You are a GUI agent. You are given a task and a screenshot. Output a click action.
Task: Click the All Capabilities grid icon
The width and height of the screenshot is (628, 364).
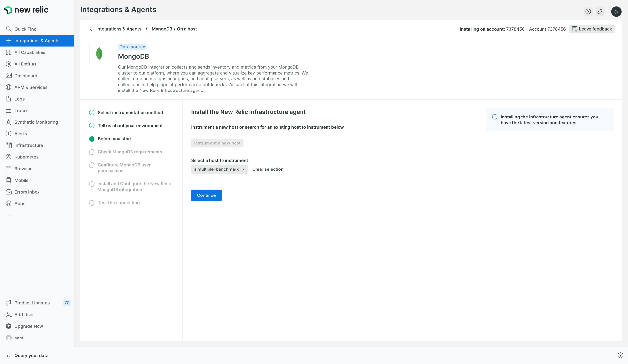click(9, 52)
